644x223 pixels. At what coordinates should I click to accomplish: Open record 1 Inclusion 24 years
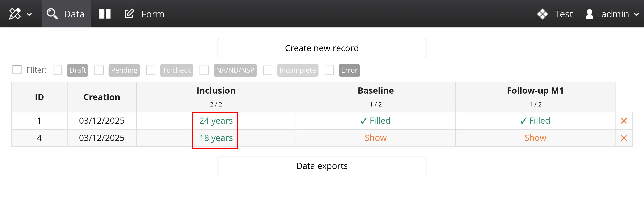click(216, 121)
